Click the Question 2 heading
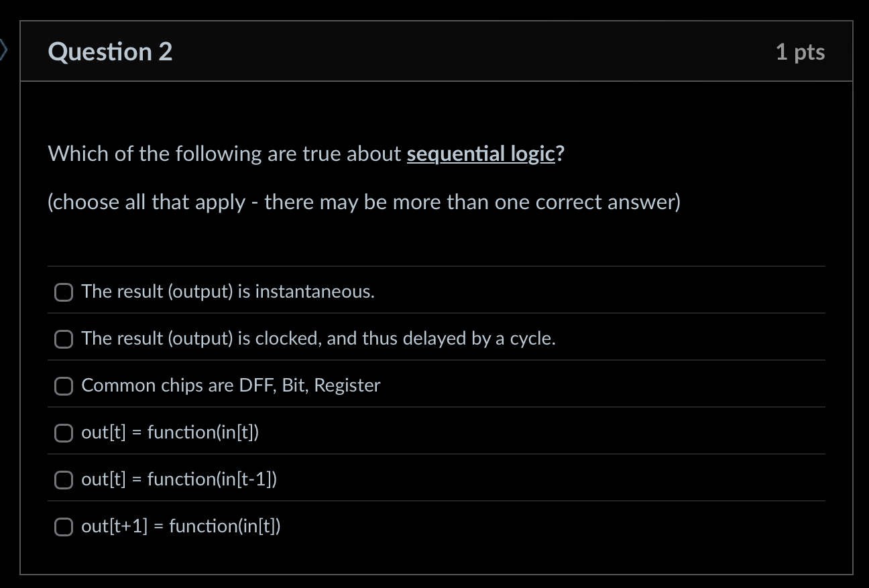The image size is (869, 588). click(109, 51)
